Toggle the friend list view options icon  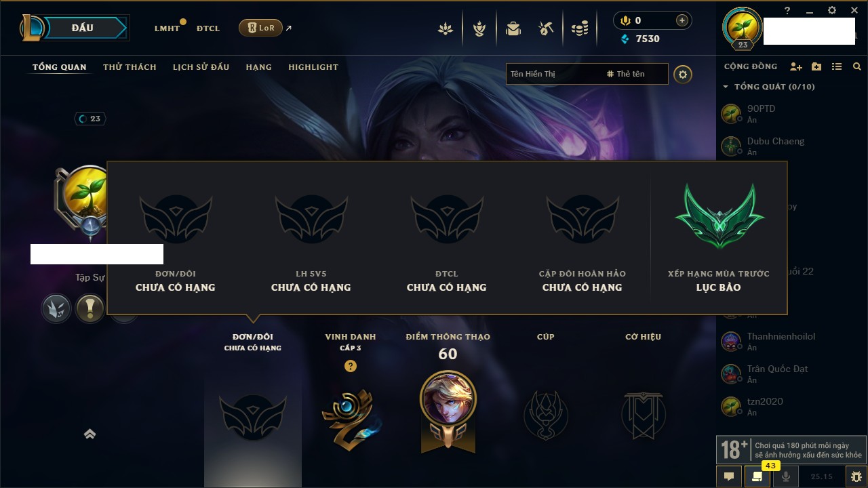point(837,66)
